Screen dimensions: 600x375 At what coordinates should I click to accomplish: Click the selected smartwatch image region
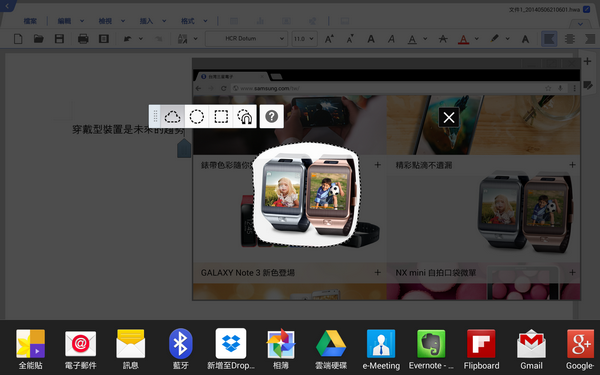(306, 195)
